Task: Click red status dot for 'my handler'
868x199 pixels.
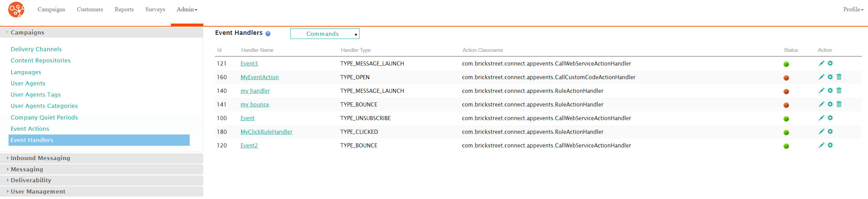Action: 786,91
